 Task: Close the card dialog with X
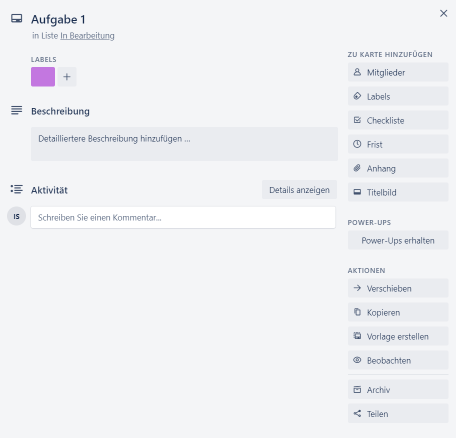click(443, 13)
